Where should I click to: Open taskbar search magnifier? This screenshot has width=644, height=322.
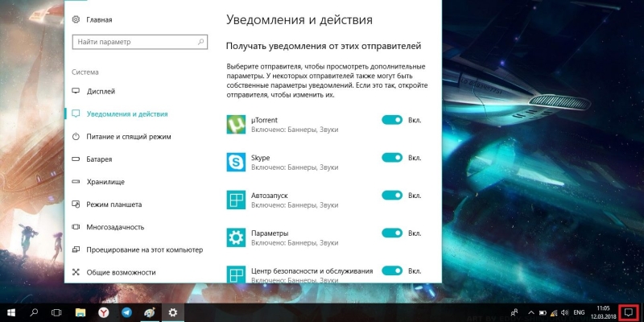point(34,313)
